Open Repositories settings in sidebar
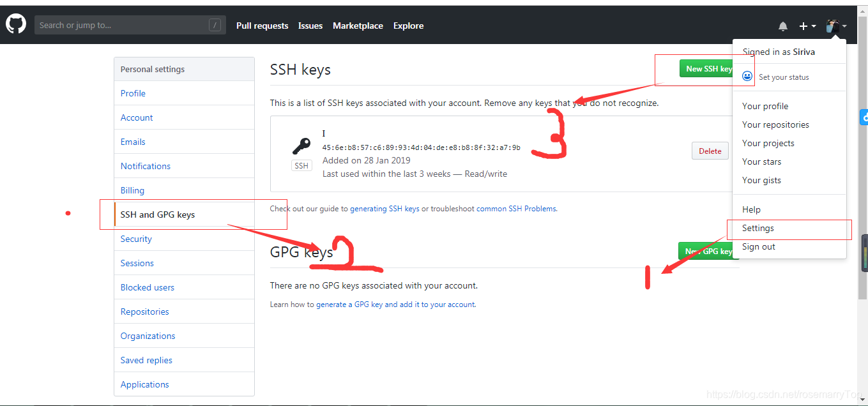The height and width of the screenshot is (406, 868). click(184, 312)
